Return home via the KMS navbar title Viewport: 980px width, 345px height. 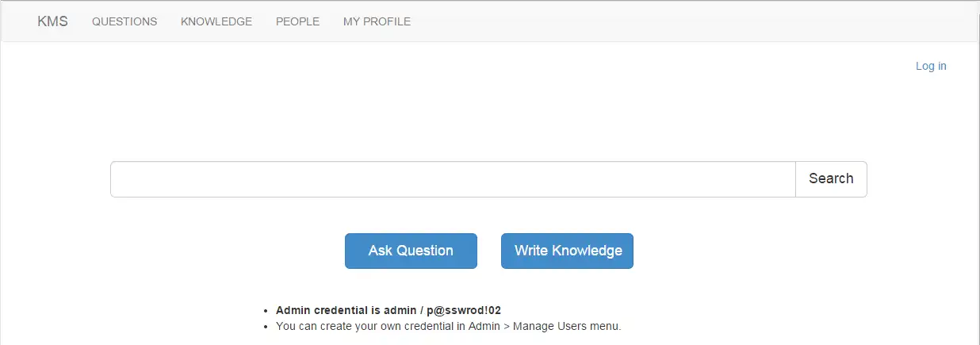(52, 21)
